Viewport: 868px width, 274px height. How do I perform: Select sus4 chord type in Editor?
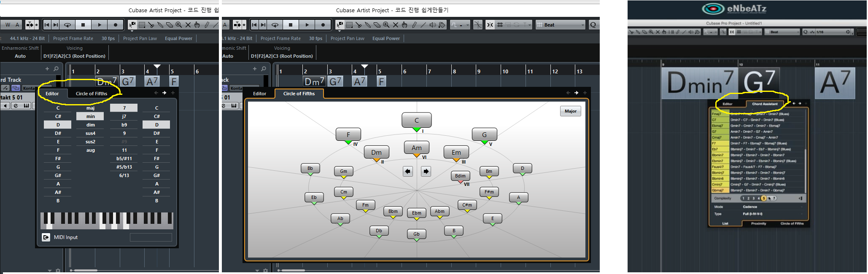pos(91,133)
